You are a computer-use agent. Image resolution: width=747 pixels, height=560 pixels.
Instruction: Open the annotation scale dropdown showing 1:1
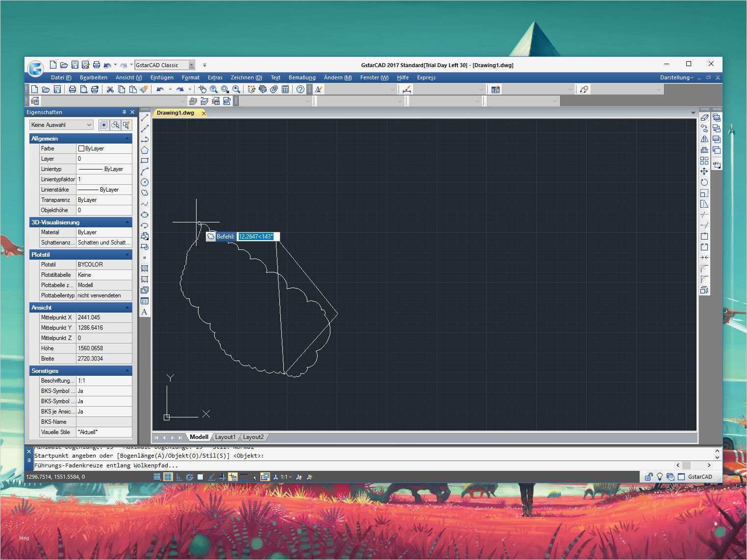[286, 477]
